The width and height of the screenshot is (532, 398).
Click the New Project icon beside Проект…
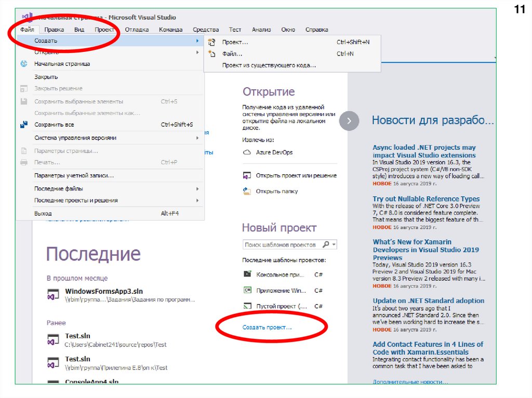pos(212,42)
